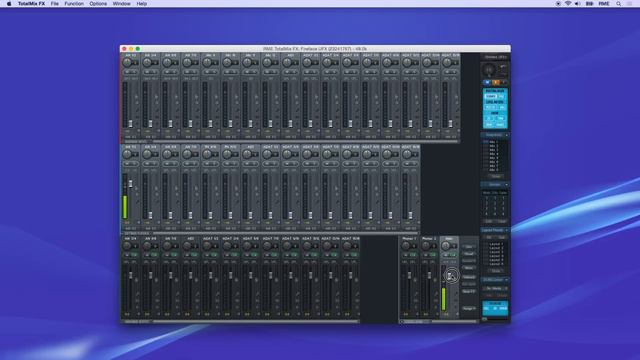Click fader handle of software playback AN 1/2
This screenshot has height=360, width=640.
(130, 184)
